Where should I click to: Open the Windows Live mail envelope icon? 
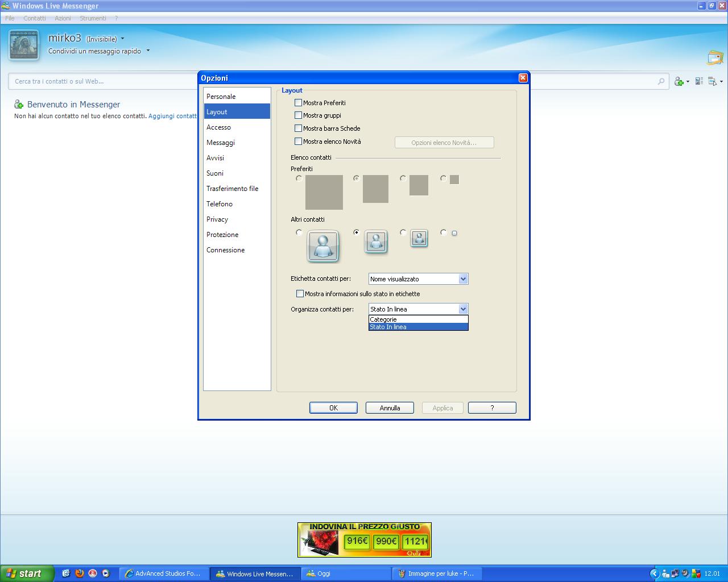click(715, 57)
